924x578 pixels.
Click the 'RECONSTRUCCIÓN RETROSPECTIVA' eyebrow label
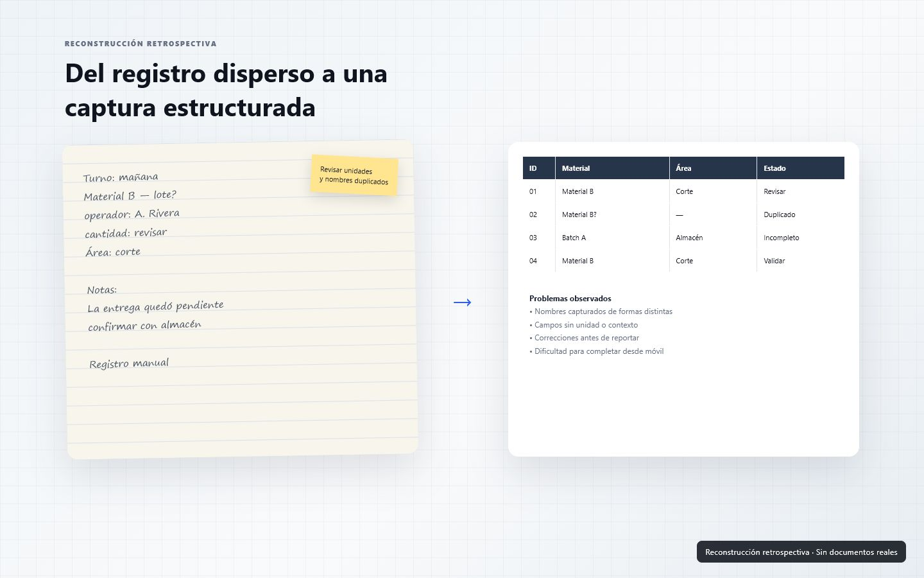[141, 44]
